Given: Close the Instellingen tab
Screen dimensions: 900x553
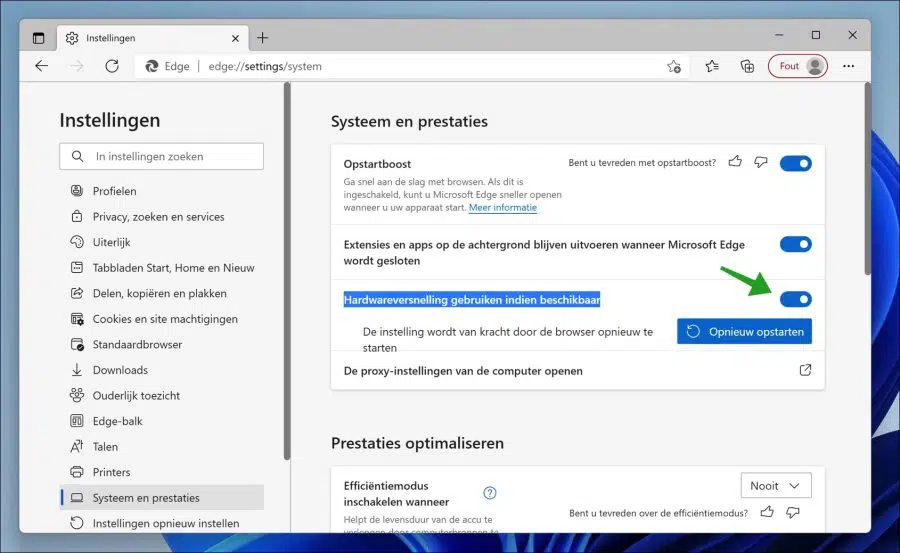Looking at the screenshot, I should pos(235,38).
